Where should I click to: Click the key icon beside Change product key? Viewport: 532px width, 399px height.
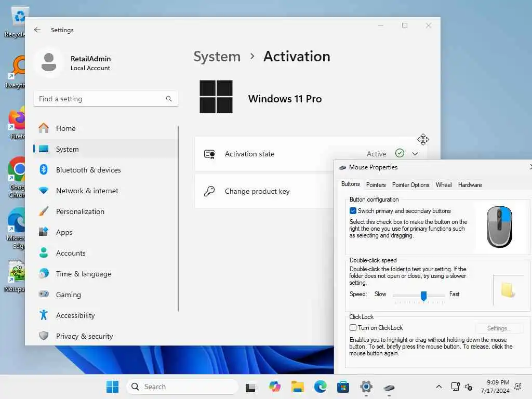click(209, 191)
